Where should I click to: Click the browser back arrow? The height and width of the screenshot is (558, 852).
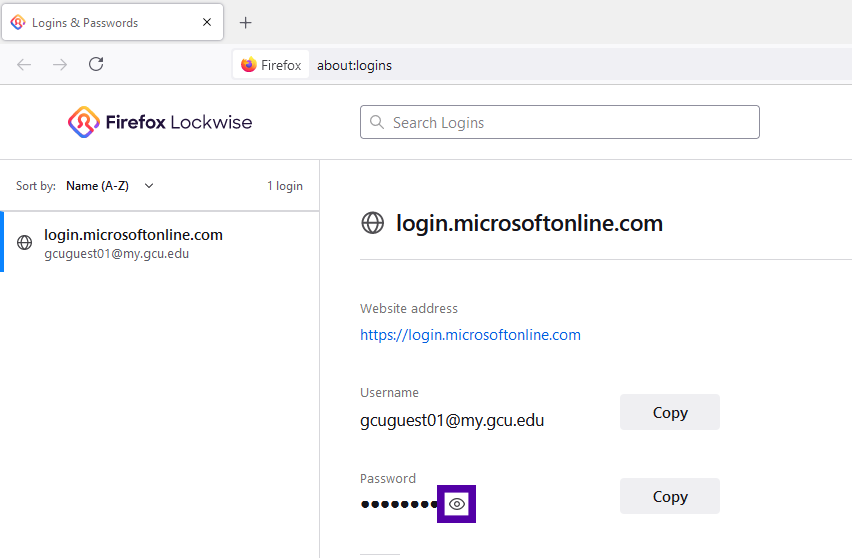point(24,65)
